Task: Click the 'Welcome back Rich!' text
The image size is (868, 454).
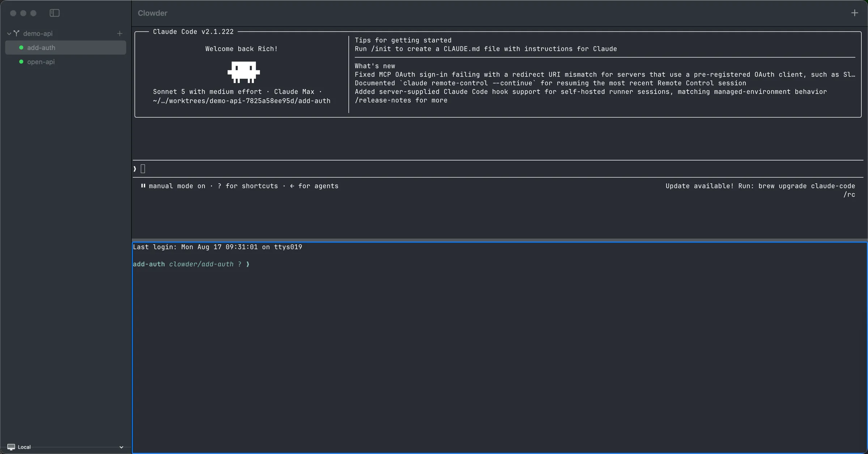Action: [242, 49]
